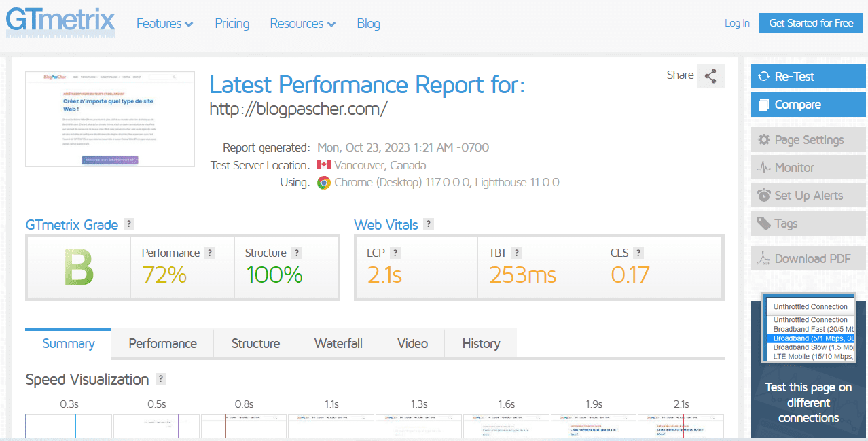Select the Summary tab
The width and height of the screenshot is (868, 441).
[x=69, y=343]
